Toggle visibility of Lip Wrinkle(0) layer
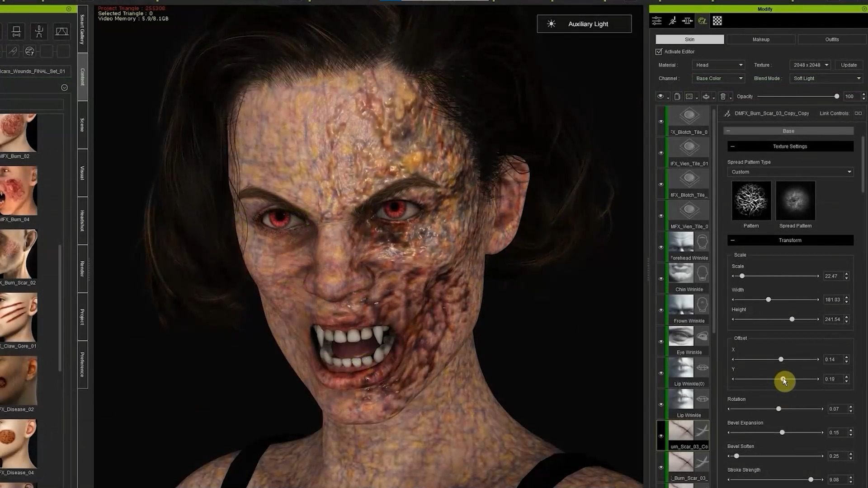Screen dimensions: 868x488 tap(661, 373)
